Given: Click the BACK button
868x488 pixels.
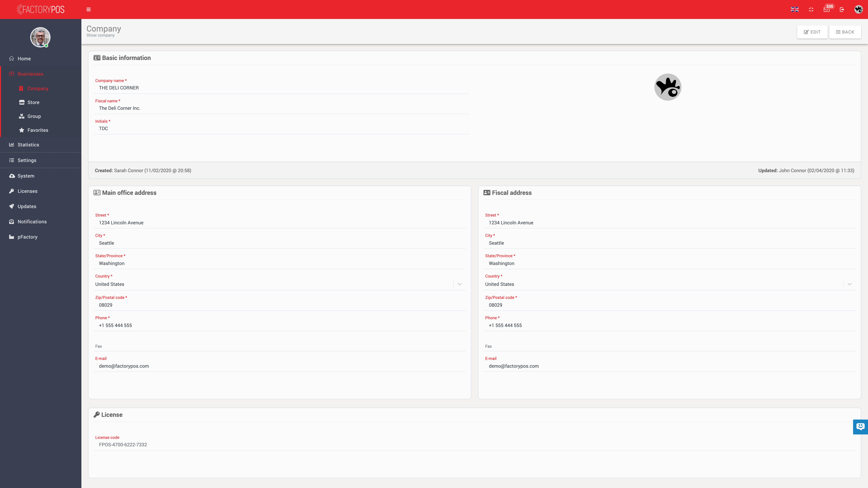Looking at the screenshot, I should tap(845, 32).
